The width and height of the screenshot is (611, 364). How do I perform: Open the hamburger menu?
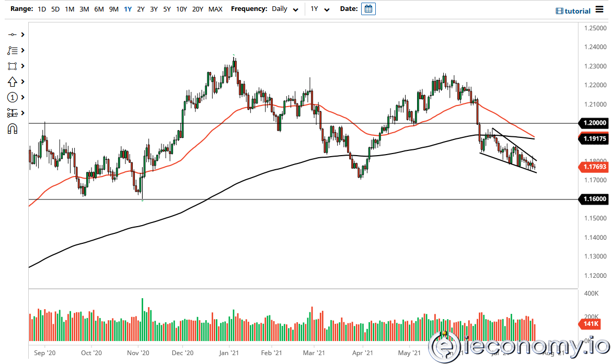coord(599,9)
